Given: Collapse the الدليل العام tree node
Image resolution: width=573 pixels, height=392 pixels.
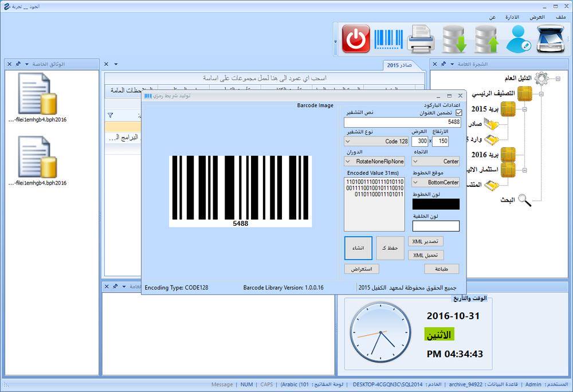Looking at the screenshot, I should coord(558,79).
